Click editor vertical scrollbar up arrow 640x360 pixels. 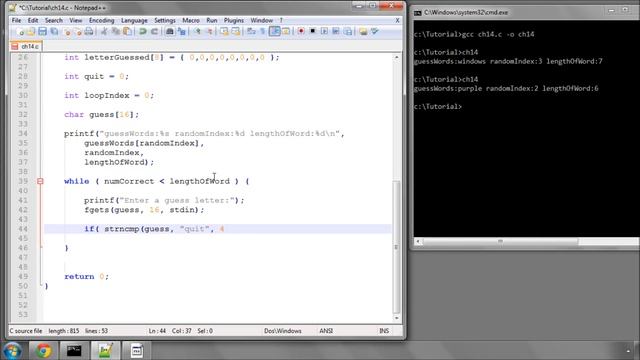[x=396, y=58]
